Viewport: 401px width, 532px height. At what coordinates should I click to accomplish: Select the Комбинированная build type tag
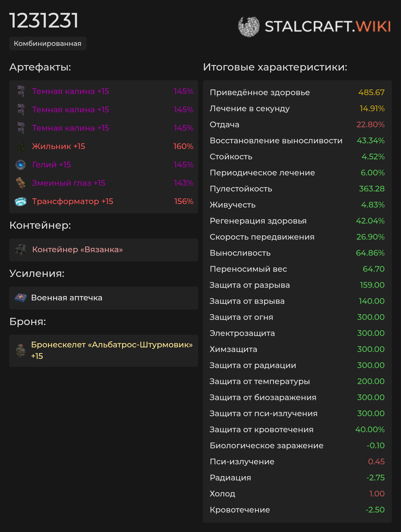(48, 44)
